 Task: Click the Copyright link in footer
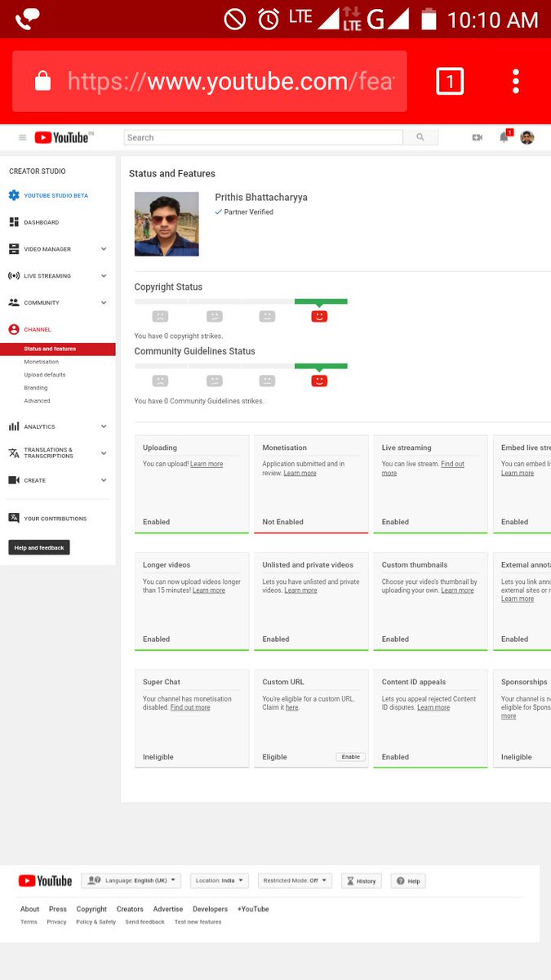91,909
